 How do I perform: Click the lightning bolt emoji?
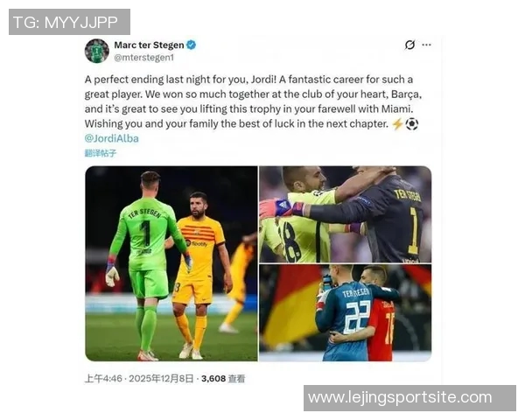coord(397,124)
